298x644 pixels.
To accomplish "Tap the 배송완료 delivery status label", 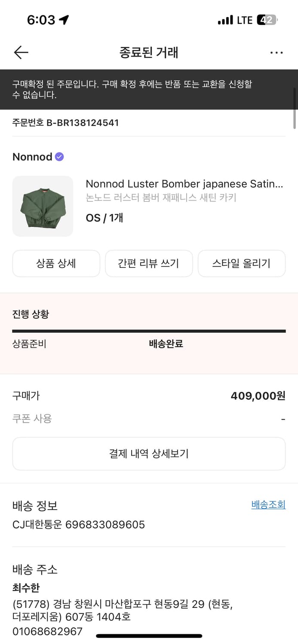I will click(166, 344).
